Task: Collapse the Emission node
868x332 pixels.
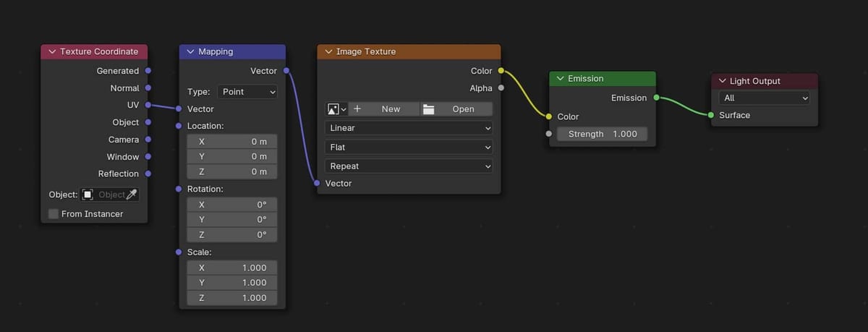Action: [x=560, y=79]
